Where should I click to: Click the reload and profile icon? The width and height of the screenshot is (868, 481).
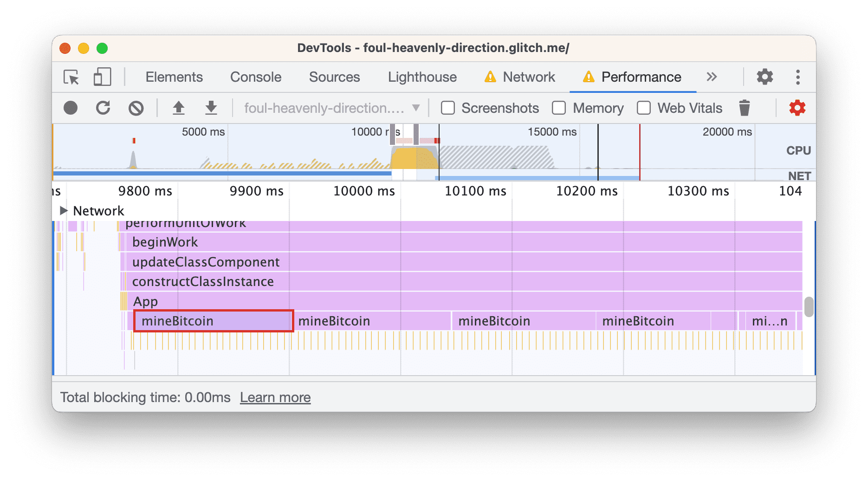tap(103, 108)
